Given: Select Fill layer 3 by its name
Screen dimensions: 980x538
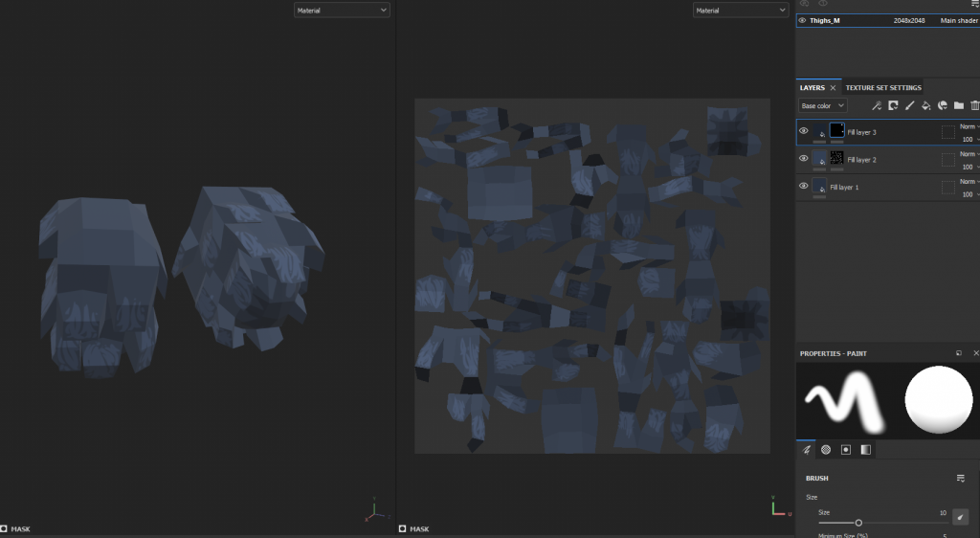Looking at the screenshot, I should [x=861, y=132].
